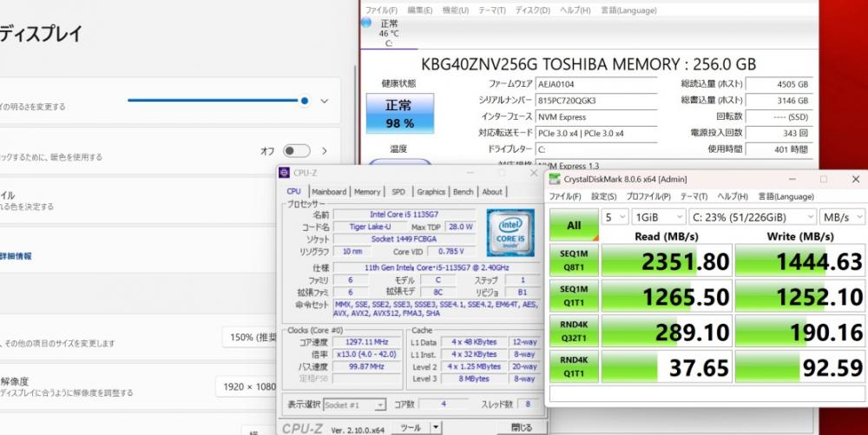Viewport: 868px width, 435px height.
Task: Run the SEQ1M Q1T1 test
Action: pos(574,295)
